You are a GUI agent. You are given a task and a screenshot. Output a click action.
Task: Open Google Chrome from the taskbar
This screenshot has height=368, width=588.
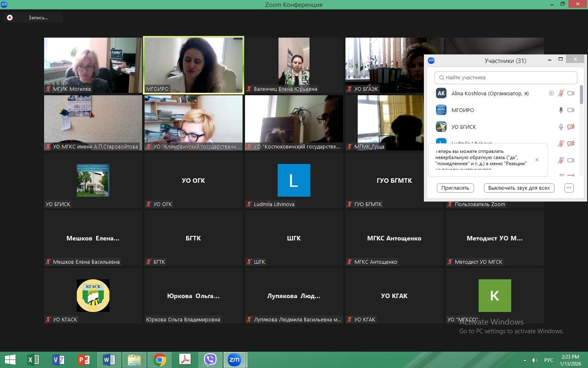[x=160, y=360]
